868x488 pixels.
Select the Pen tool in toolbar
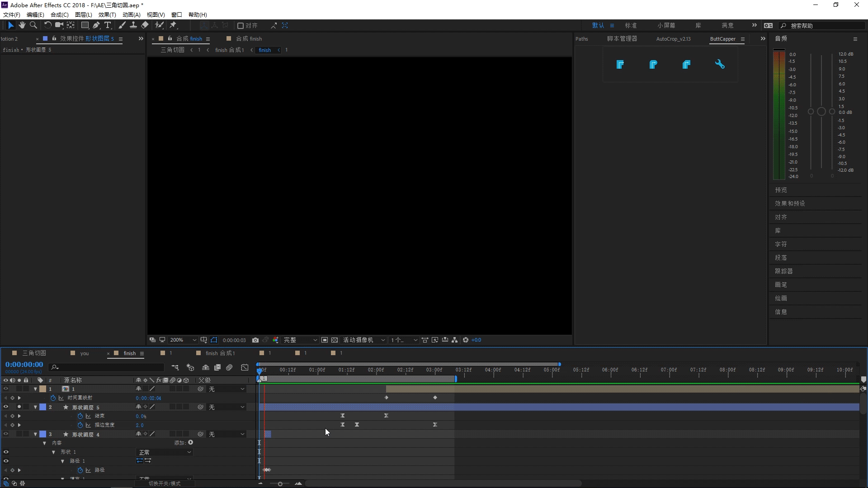pyautogui.click(x=96, y=25)
